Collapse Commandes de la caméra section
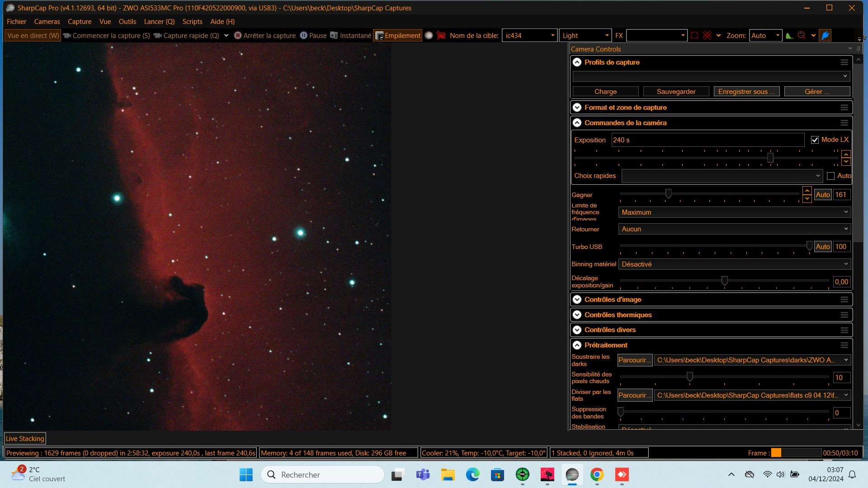Image resolution: width=868 pixels, height=488 pixels. pos(577,123)
